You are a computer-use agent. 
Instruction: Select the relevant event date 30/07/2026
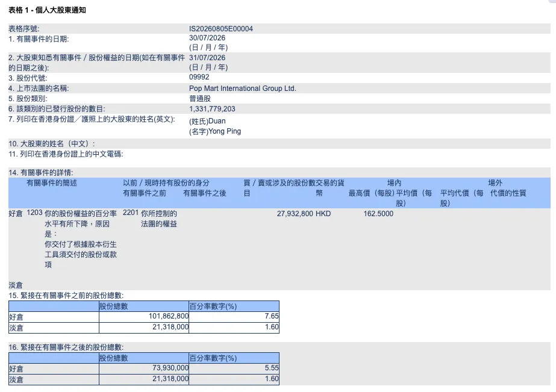point(207,38)
